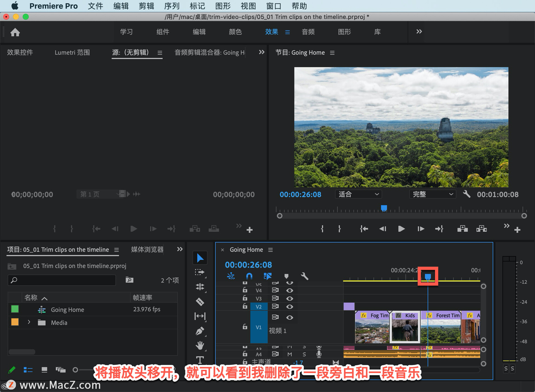Select the Razor tool
535x392 pixels.
point(200,302)
